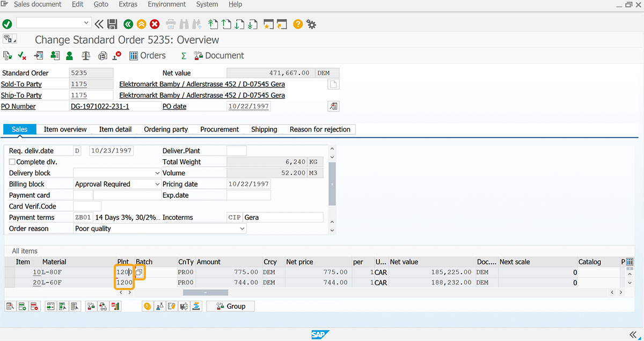The width and height of the screenshot is (644, 341).
Task: Click the First Page icon
Action: tap(213, 24)
